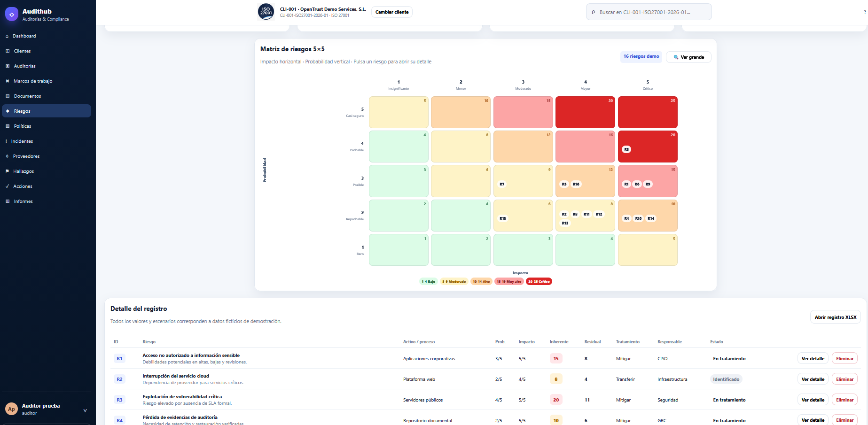Click Cambiar cliente button
This screenshot has height=425, width=868.
[x=392, y=12]
